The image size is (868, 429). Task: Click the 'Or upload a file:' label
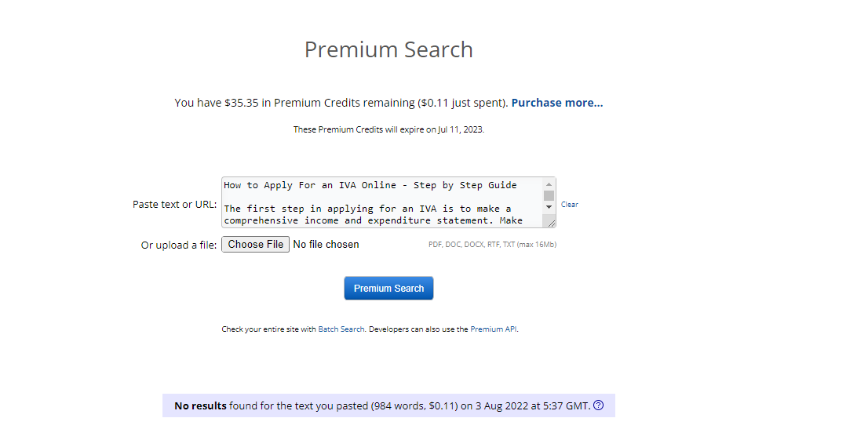[x=179, y=245]
